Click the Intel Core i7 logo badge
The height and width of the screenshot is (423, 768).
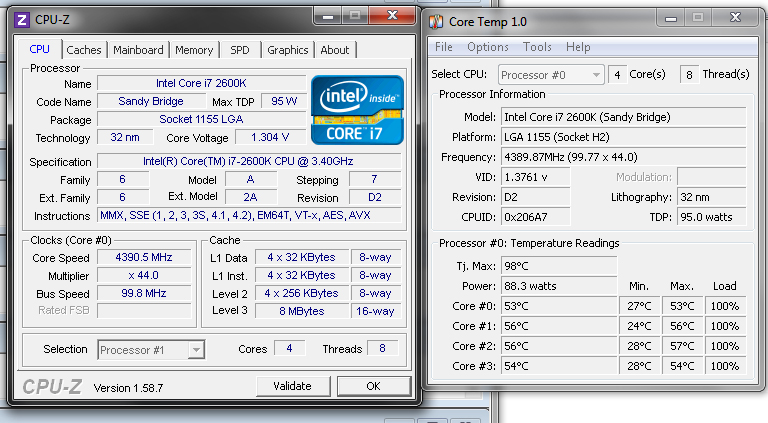(x=358, y=110)
